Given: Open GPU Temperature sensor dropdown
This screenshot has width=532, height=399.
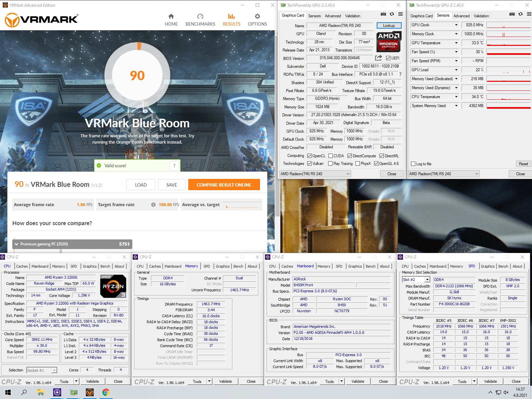Looking at the screenshot, I should coord(456,43).
